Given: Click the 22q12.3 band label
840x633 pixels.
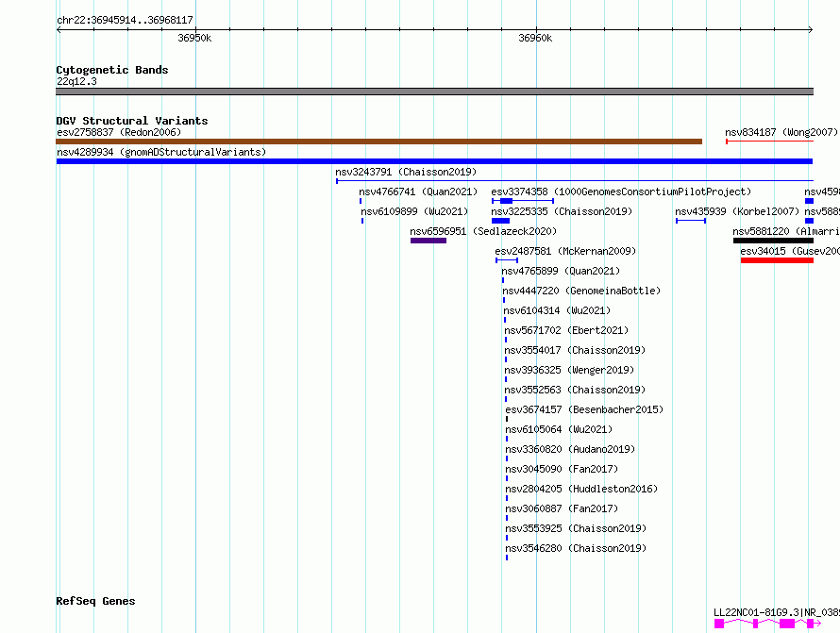Looking at the screenshot, I should [76, 81].
